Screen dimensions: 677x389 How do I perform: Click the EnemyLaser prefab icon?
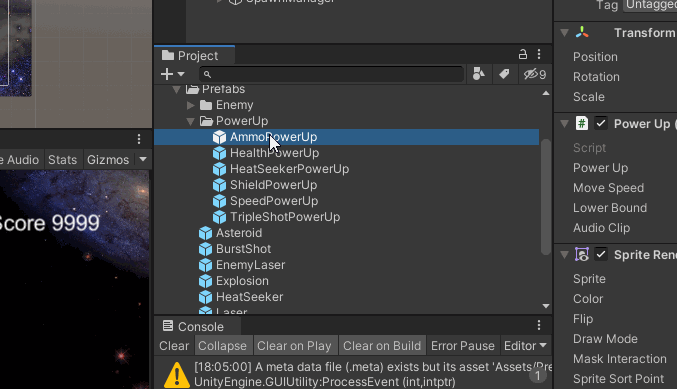tap(206, 265)
